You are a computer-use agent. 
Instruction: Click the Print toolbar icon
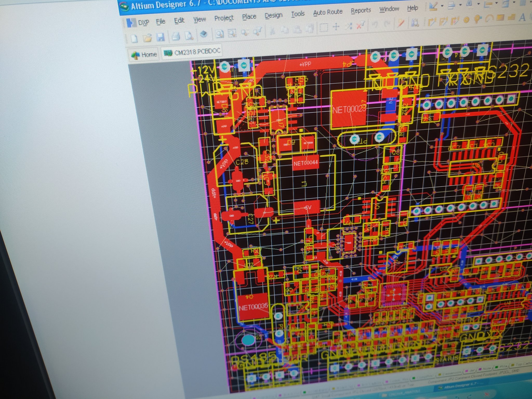176,36
